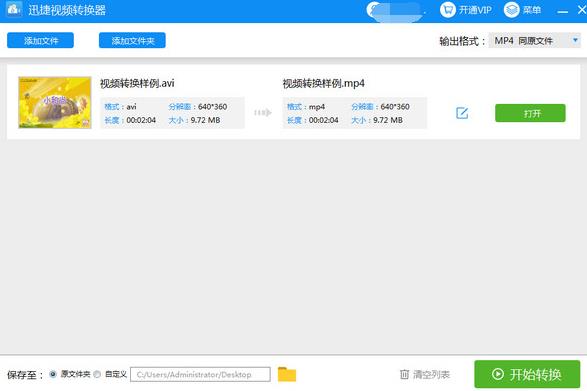Viewport: 587px width, 391px height.
Task: Click the 开通VIP shopping cart button
Action: coord(466,10)
